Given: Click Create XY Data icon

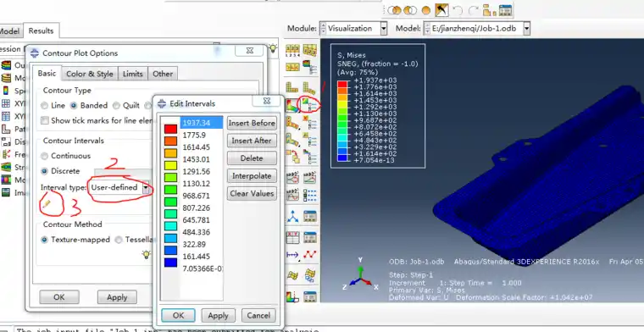Looking at the screenshot, I should [x=292, y=237].
